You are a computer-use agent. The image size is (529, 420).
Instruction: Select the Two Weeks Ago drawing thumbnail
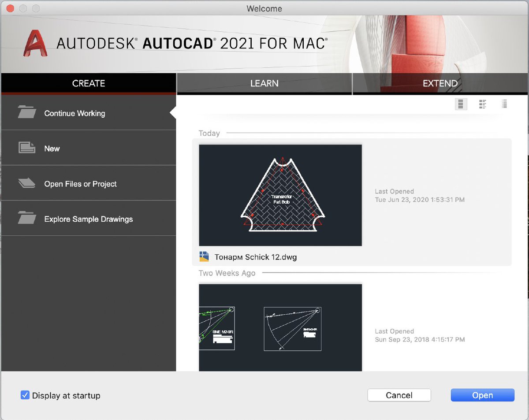pyautogui.click(x=280, y=327)
